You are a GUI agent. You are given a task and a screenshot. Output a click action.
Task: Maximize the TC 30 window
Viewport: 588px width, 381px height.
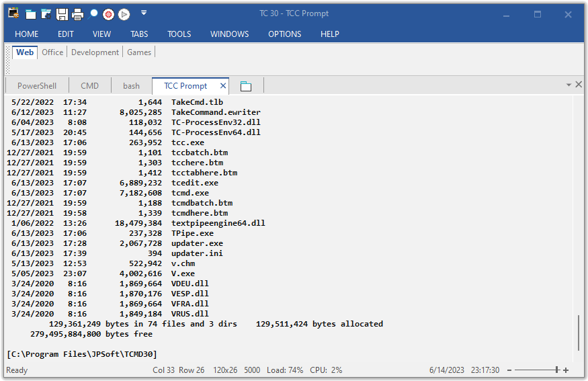(538, 14)
